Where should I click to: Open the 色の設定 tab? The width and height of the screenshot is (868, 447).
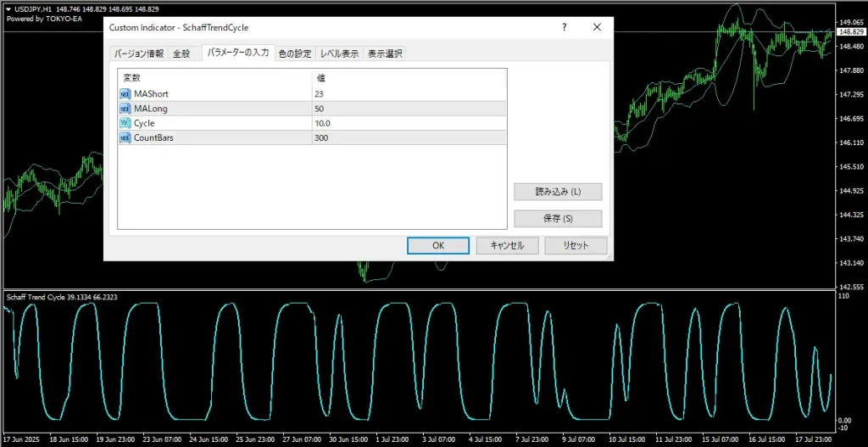(x=294, y=53)
